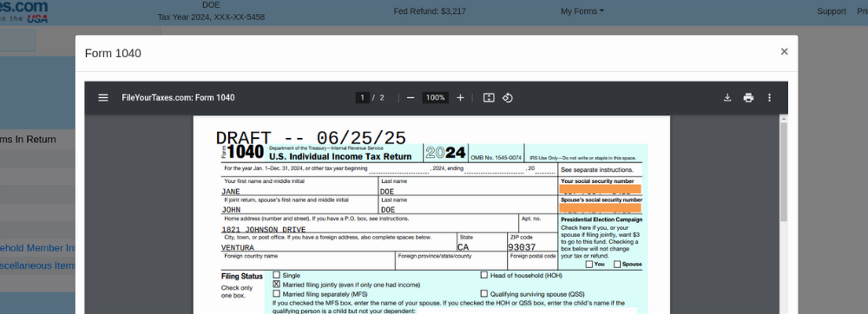Click the OMB No. 1545-0074 text

tap(496, 158)
